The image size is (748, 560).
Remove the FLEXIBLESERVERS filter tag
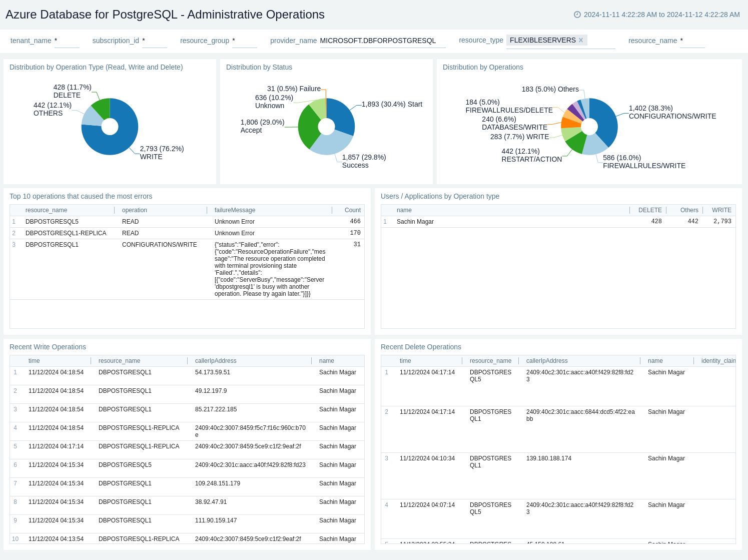coord(581,40)
